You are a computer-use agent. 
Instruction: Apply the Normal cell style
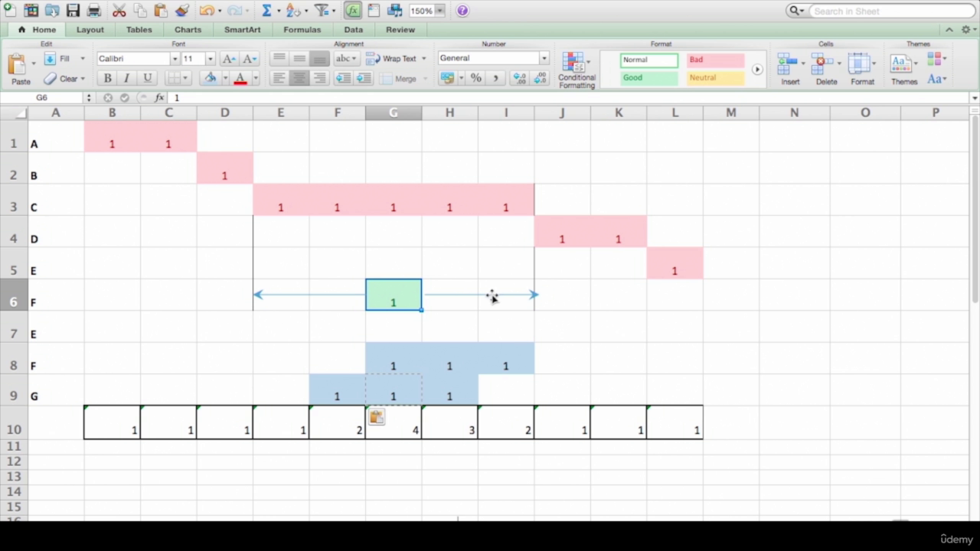pyautogui.click(x=649, y=60)
